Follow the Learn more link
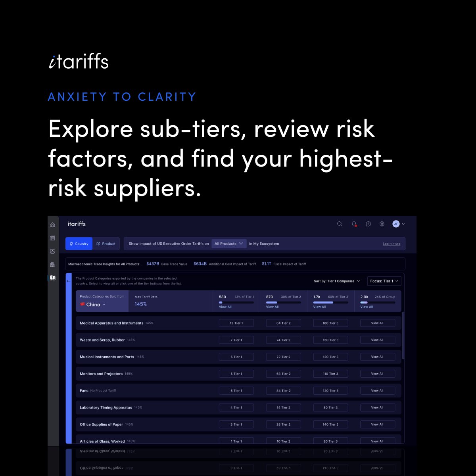Screen dimensions: 476x476 [392, 244]
